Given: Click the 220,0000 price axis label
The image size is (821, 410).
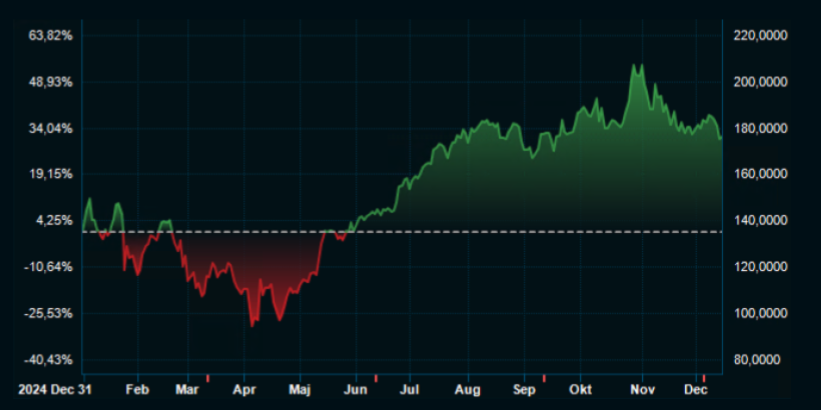Looking at the screenshot, I should [x=762, y=36].
